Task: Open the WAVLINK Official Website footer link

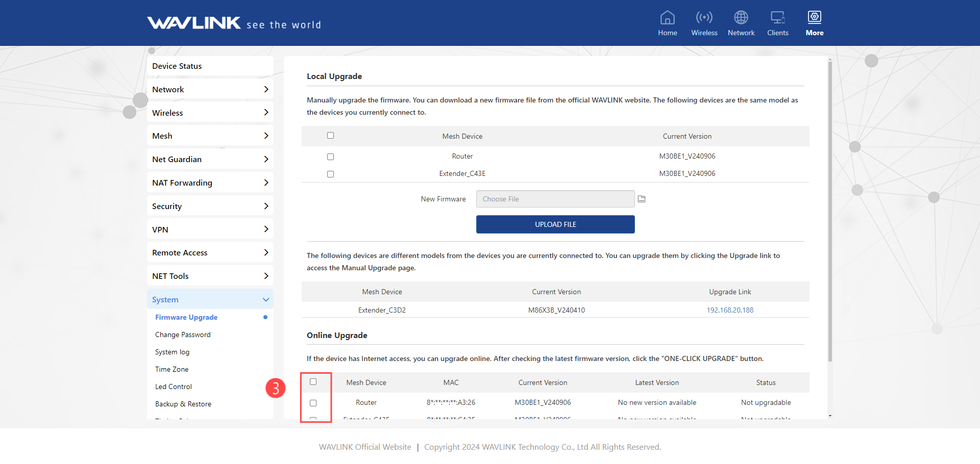Action: [365, 447]
